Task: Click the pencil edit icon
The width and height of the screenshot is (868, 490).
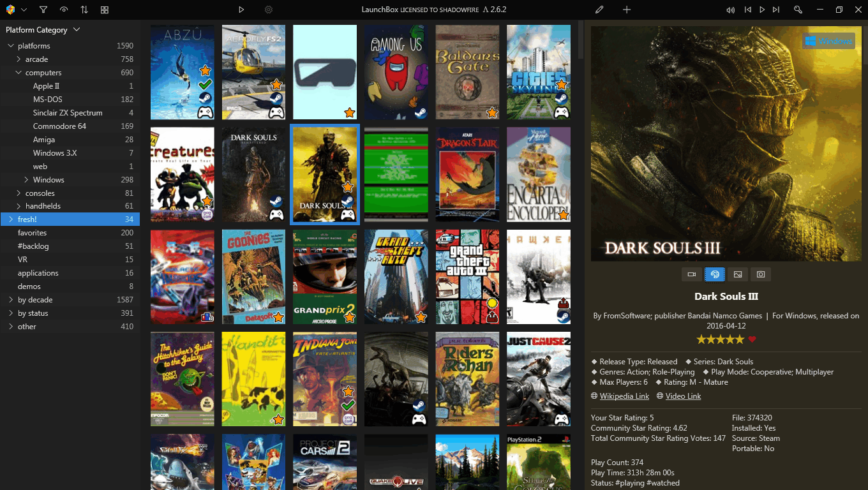Action: 599,10
